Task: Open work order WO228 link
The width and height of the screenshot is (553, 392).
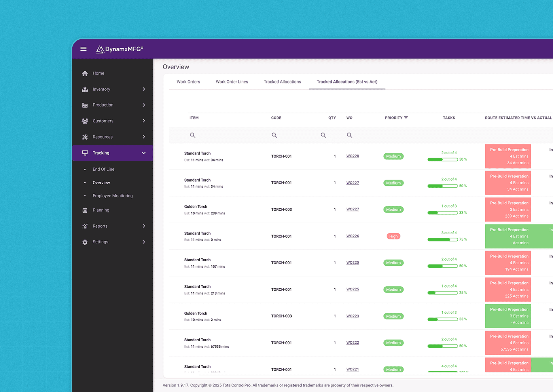Action: coord(353,156)
